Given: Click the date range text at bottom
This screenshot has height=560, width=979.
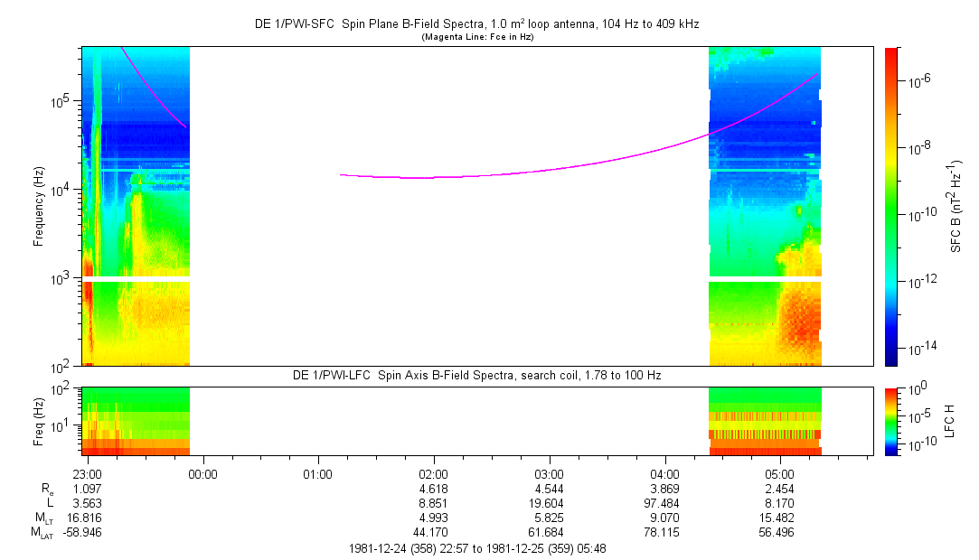Looking at the screenshot, I should click(476, 548).
